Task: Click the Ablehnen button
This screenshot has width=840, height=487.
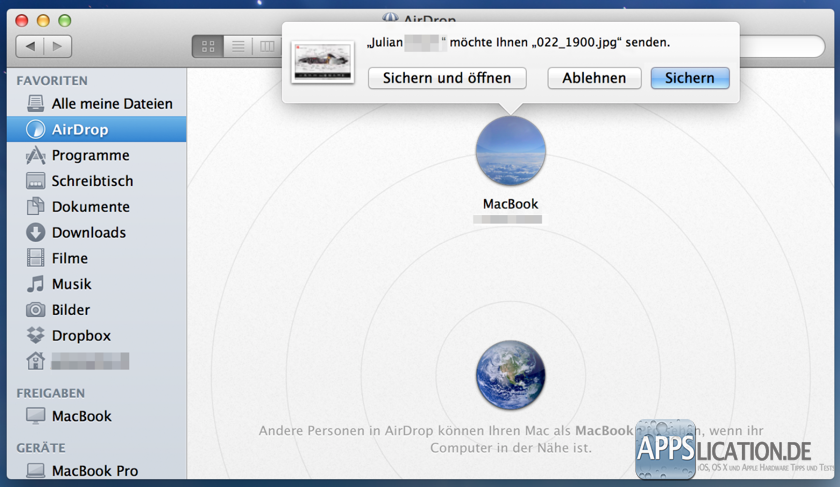Action: (594, 78)
